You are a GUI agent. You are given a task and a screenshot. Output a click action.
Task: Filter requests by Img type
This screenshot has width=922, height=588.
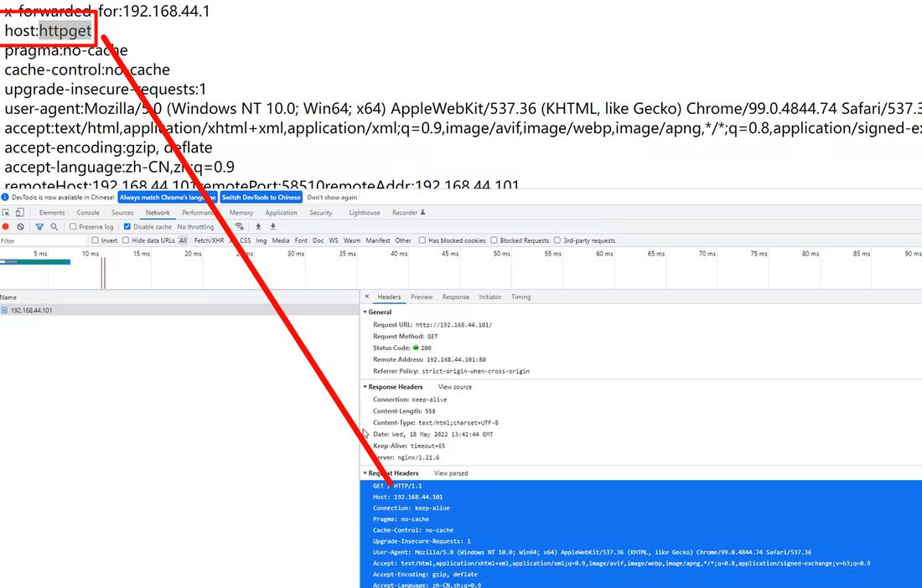(x=261, y=240)
